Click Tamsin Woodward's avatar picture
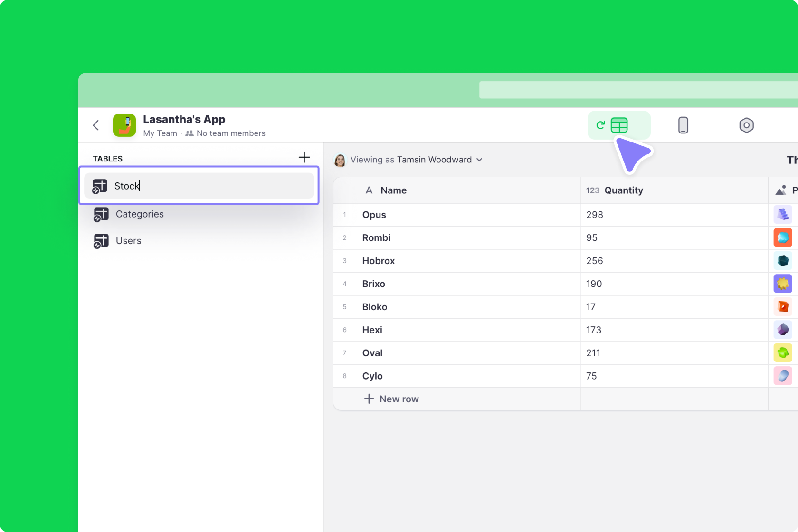The image size is (798, 532). pos(340,160)
